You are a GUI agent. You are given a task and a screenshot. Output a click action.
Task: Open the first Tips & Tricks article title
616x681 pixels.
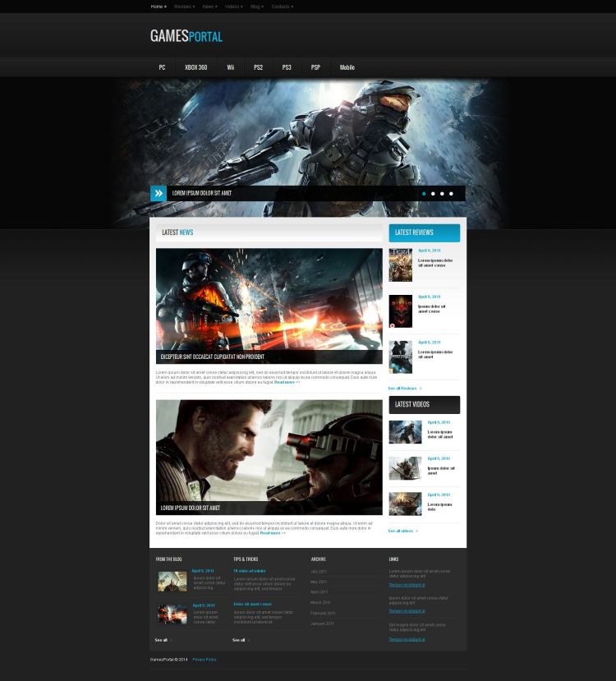[x=250, y=571]
